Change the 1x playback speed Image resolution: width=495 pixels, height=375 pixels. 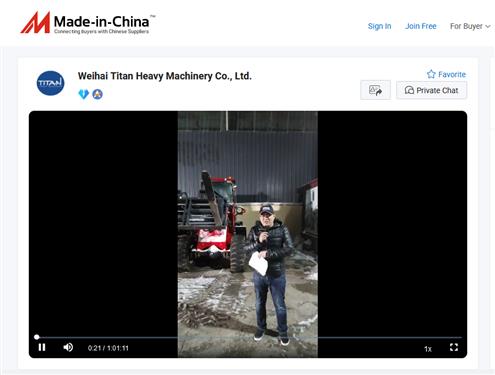pyautogui.click(x=428, y=349)
